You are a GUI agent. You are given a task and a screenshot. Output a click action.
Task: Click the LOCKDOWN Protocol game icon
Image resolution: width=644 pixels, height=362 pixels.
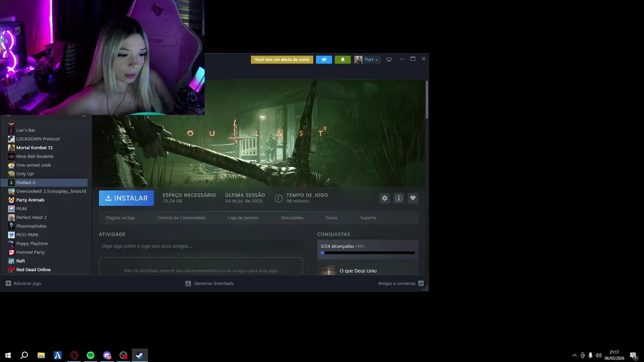pyautogui.click(x=11, y=139)
